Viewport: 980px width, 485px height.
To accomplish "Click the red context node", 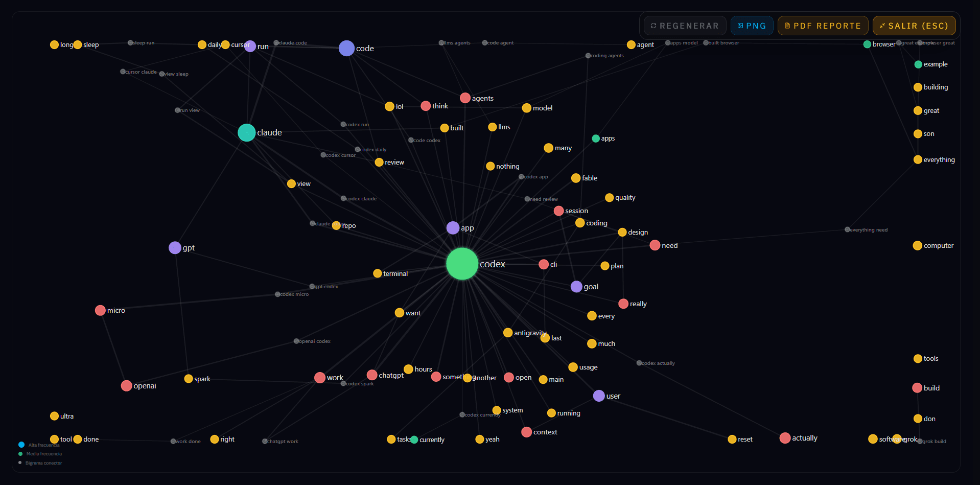I will click(526, 432).
